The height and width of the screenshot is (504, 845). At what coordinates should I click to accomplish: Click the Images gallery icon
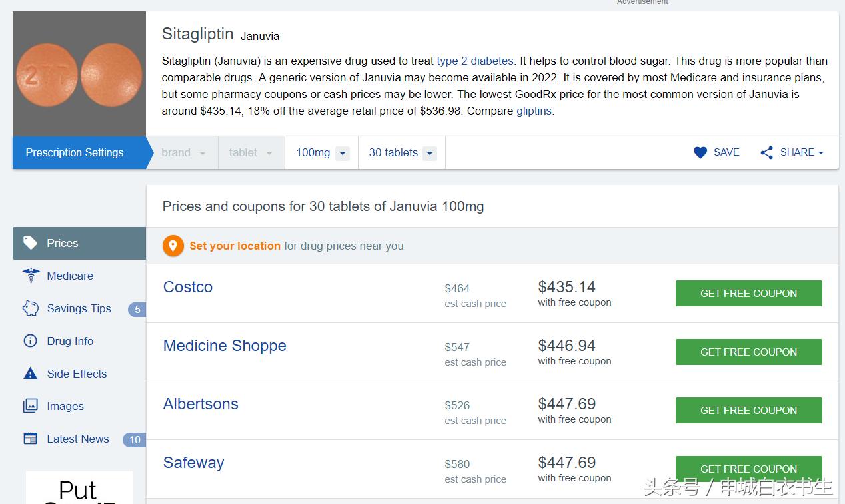[x=31, y=406]
